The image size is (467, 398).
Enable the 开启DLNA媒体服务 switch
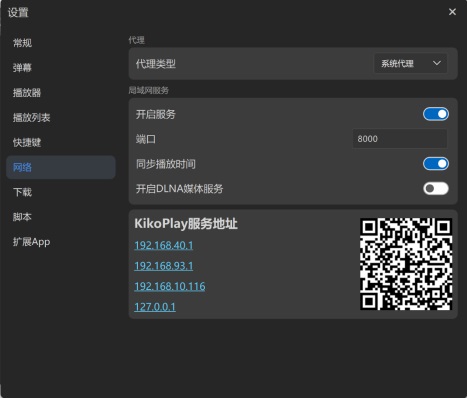(436, 189)
